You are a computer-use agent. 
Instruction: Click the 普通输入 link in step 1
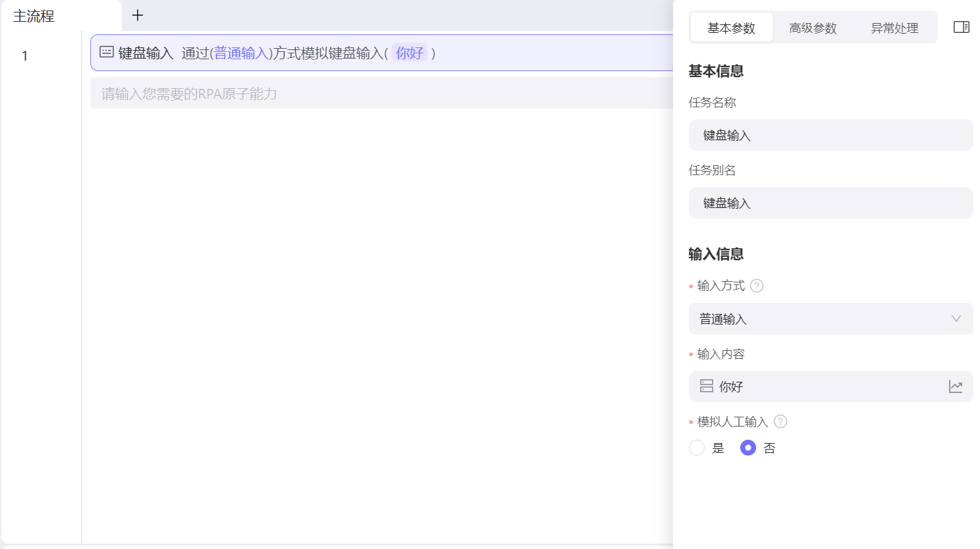point(241,53)
